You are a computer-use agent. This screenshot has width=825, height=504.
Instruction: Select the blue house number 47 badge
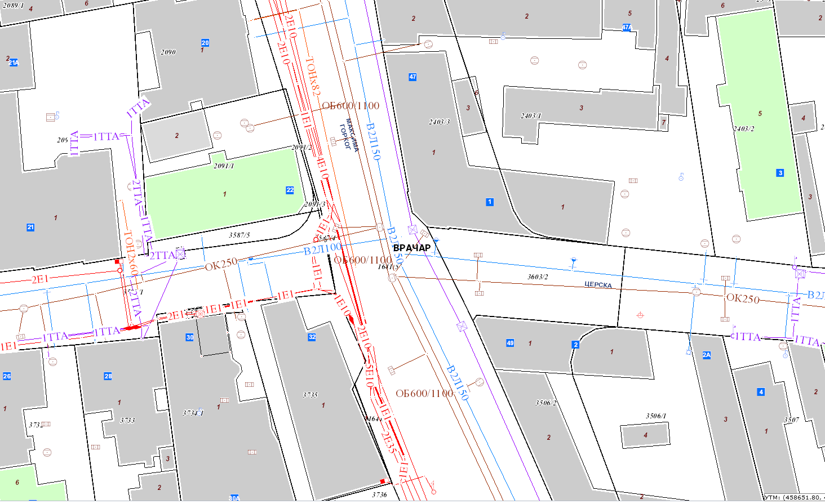412,77
